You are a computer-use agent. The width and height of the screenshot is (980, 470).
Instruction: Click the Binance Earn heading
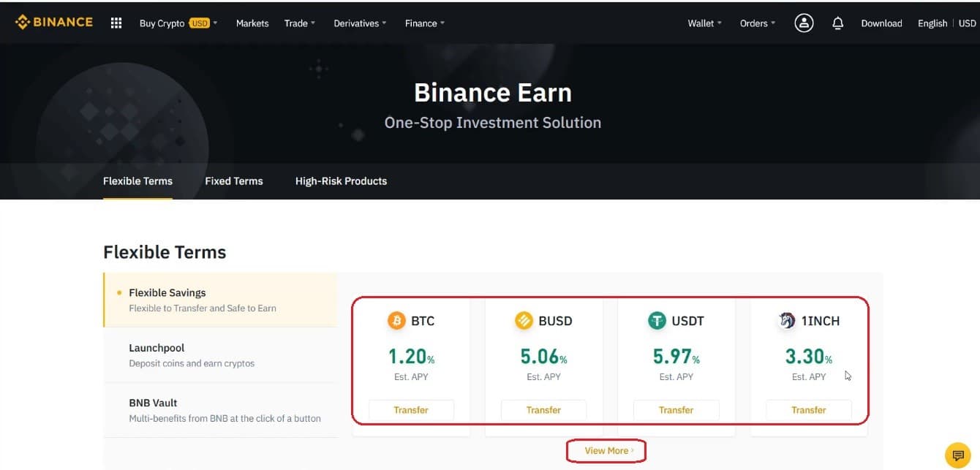point(493,93)
